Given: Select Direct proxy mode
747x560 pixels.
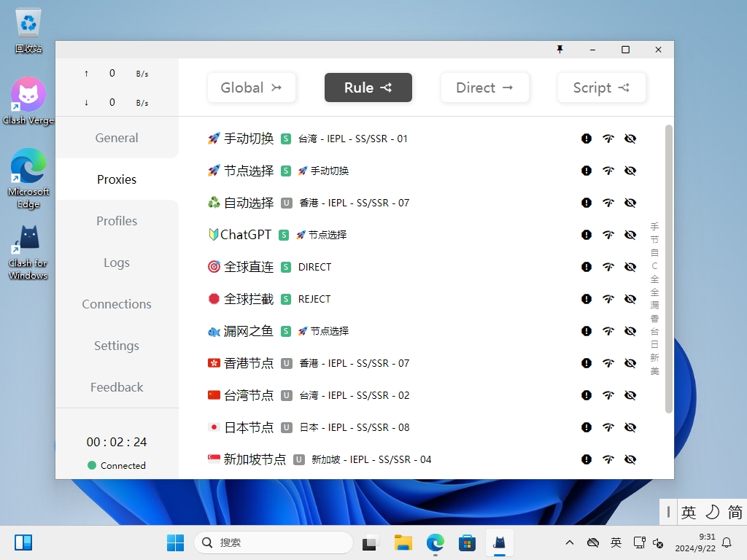Looking at the screenshot, I should pos(484,87).
